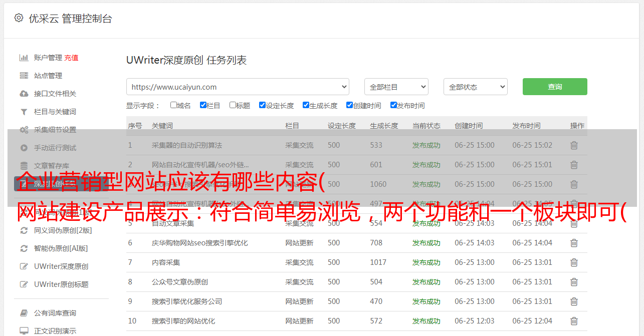Delete row 6 using its trash icon
The width and height of the screenshot is (644, 336).
574,243
